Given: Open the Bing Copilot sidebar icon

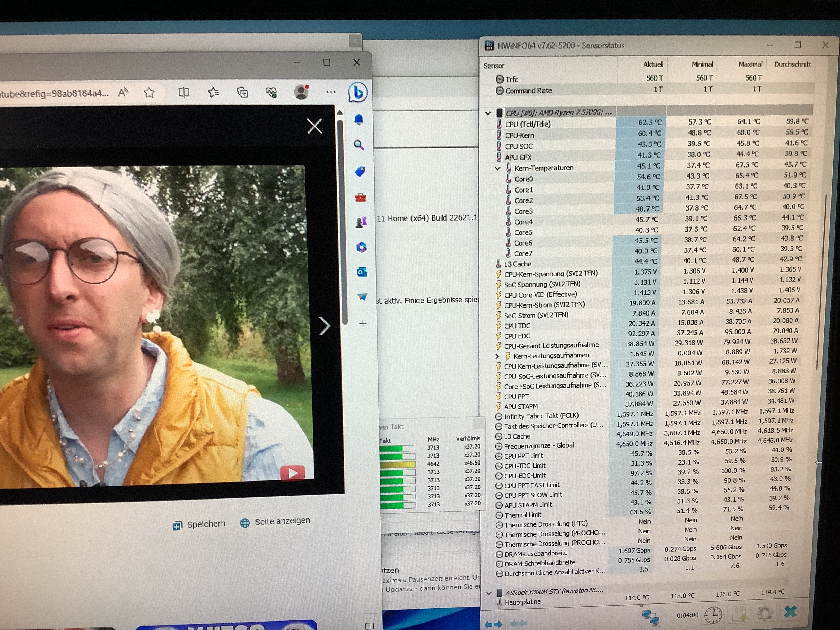Looking at the screenshot, I should point(358,92).
